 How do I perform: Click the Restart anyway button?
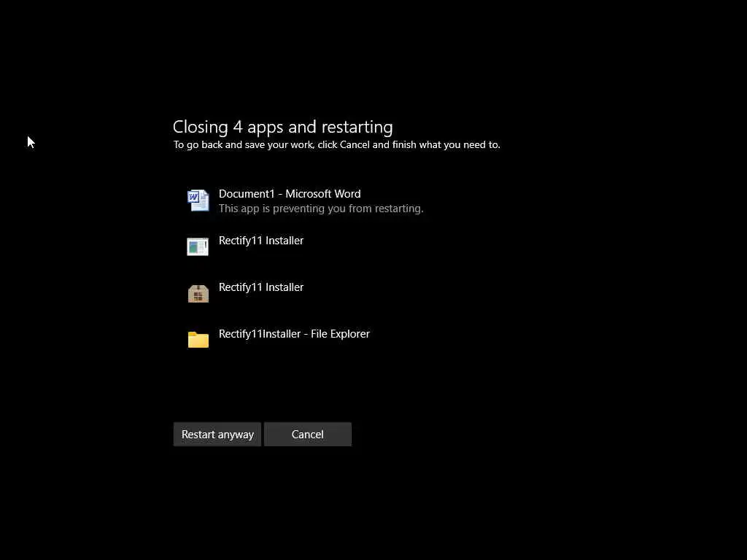(217, 435)
